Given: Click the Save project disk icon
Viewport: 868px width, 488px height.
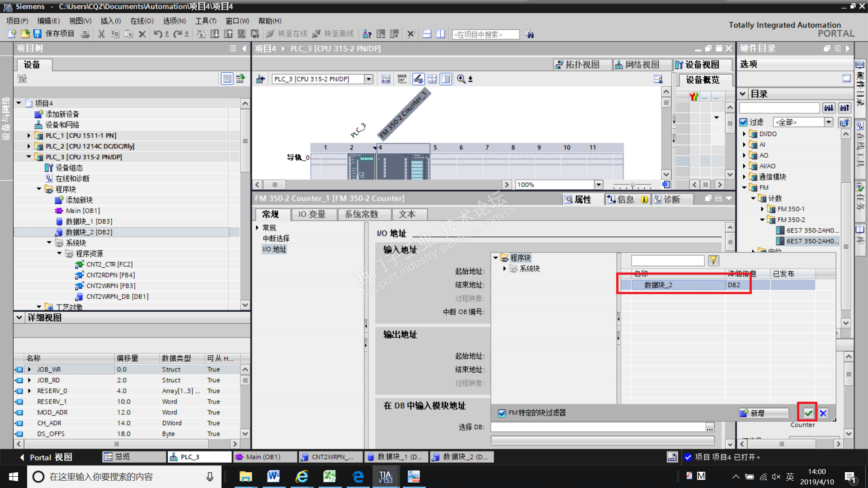Looking at the screenshot, I should 38,34.
